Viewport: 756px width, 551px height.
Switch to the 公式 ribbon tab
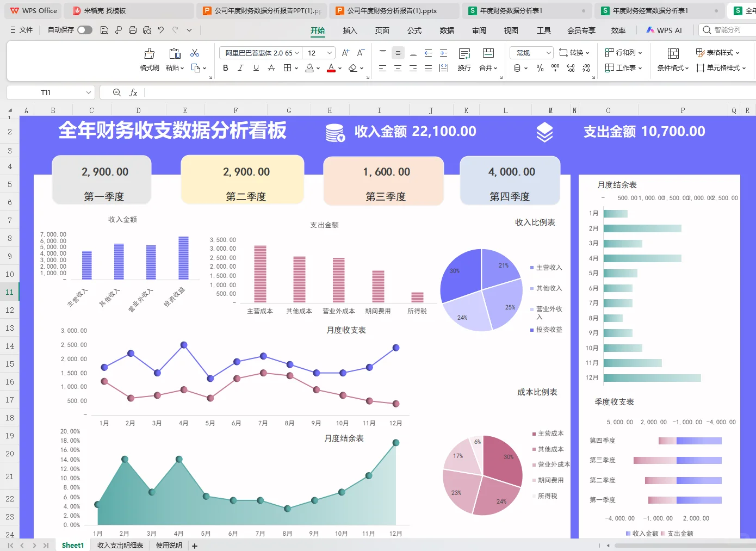414,30
